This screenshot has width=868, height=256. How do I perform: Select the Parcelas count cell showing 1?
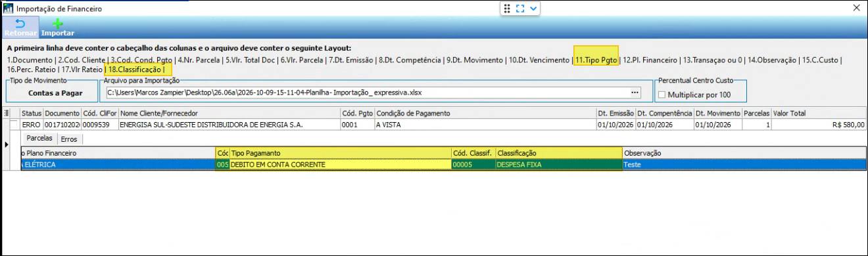[756, 124]
